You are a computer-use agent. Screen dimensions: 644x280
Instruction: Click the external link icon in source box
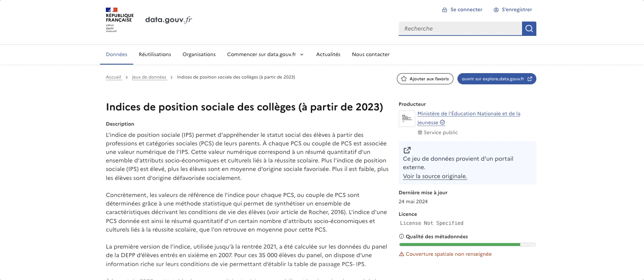(407, 150)
